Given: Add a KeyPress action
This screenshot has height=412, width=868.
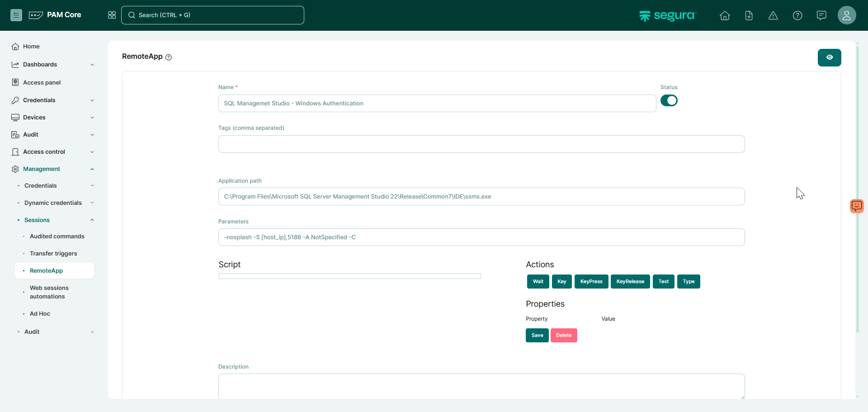Looking at the screenshot, I should coord(591,281).
